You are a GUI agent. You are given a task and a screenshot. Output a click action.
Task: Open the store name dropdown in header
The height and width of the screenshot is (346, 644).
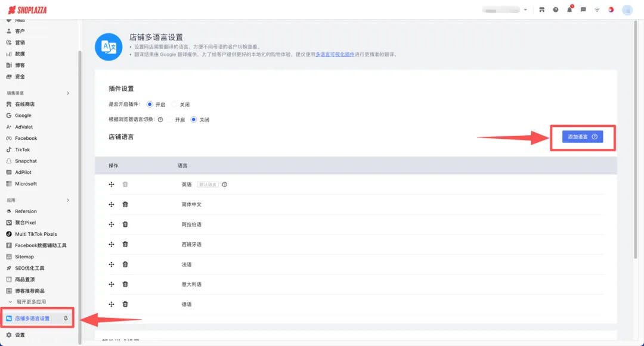[505, 10]
